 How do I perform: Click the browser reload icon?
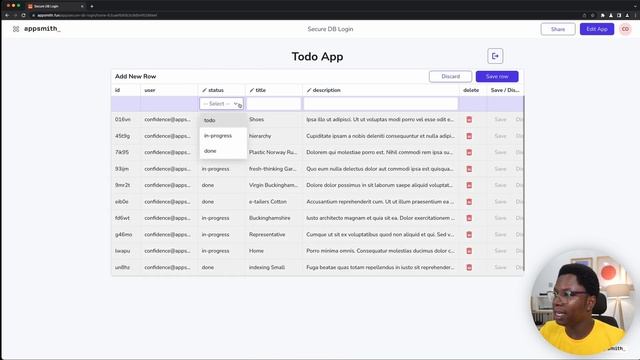[x=23, y=15]
